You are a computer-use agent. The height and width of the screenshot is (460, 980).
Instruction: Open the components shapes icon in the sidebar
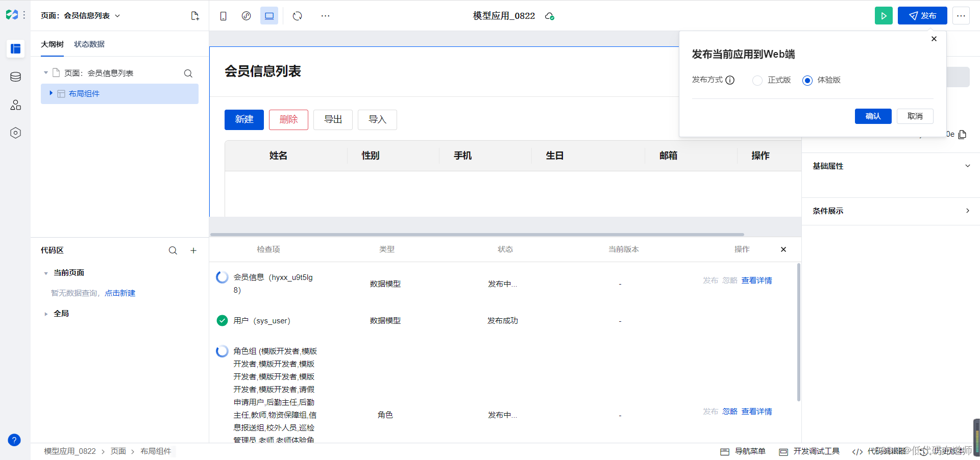(x=15, y=105)
